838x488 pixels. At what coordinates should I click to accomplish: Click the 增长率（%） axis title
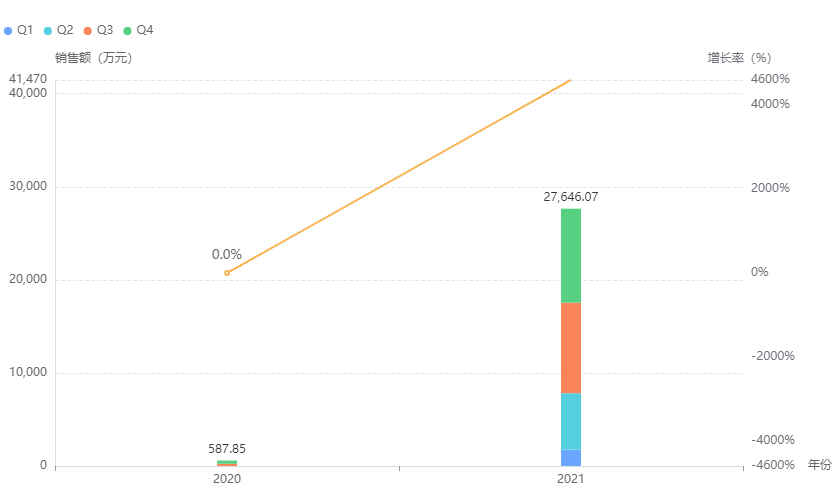click(x=739, y=58)
